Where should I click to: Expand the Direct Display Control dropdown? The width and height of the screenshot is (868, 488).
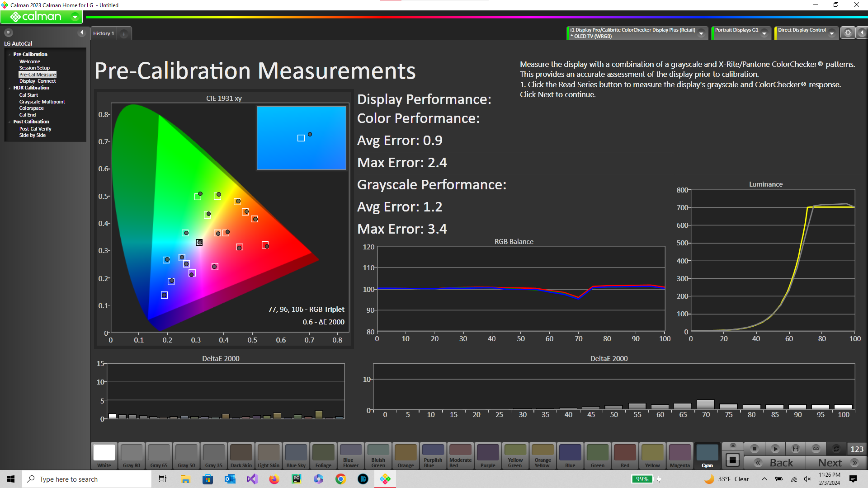832,33
